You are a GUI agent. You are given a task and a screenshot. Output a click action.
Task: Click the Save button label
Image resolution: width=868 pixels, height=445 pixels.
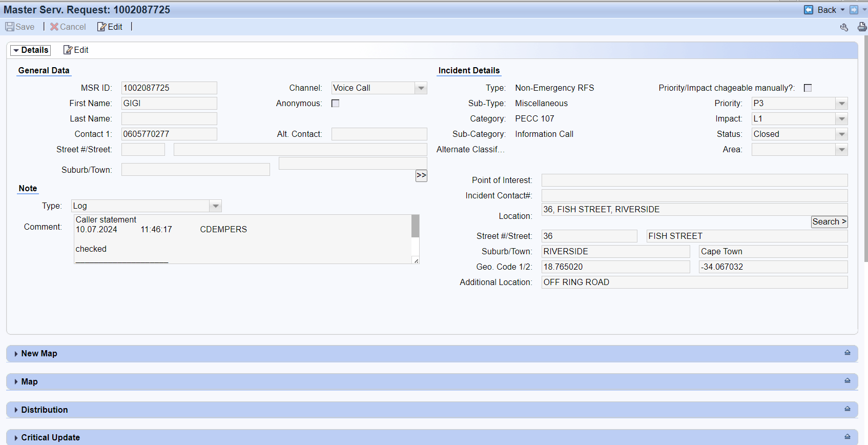(x=25, y=27)
